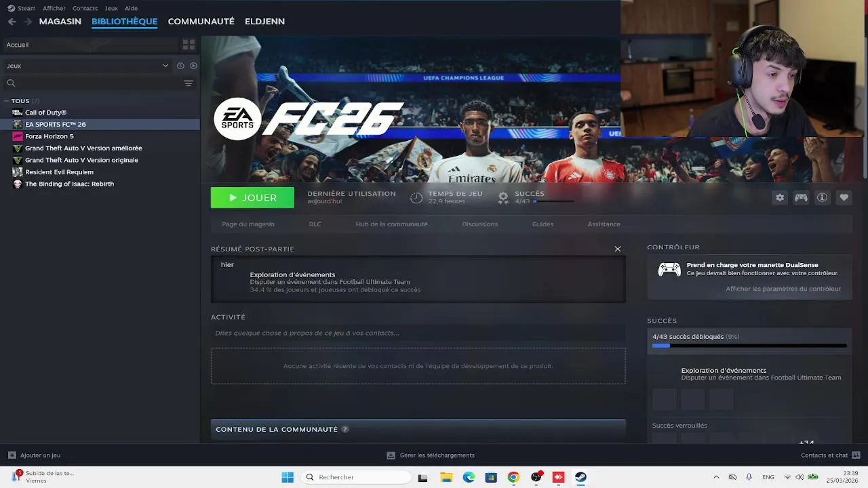Go back with the left arrow

[x=12, y=22]
